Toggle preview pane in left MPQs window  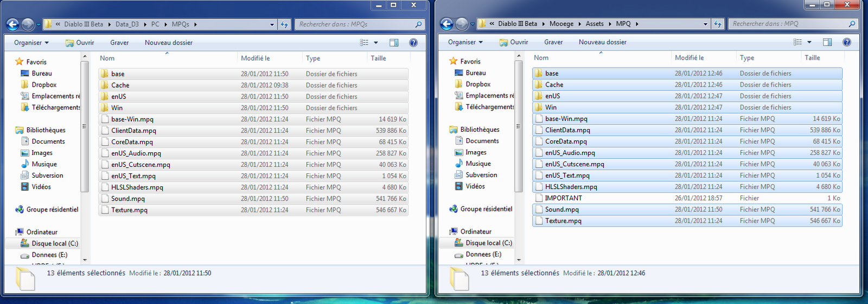coord(394,43)
